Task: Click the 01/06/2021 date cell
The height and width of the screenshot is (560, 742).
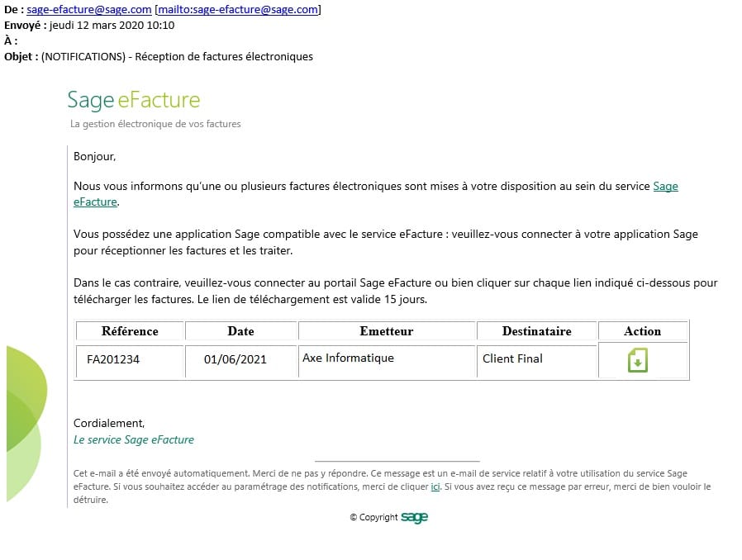Action: (x=235, y=359)
